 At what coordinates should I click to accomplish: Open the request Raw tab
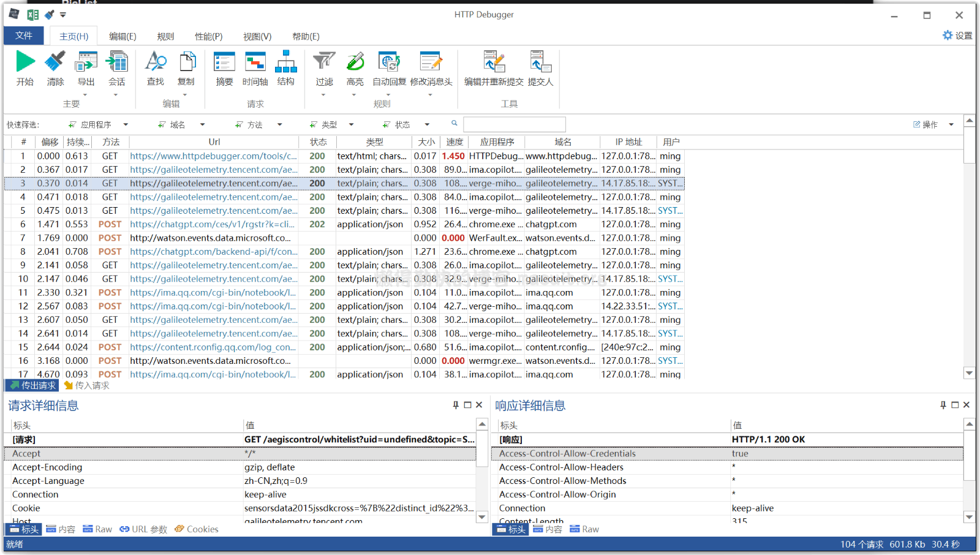coord(97,529)
